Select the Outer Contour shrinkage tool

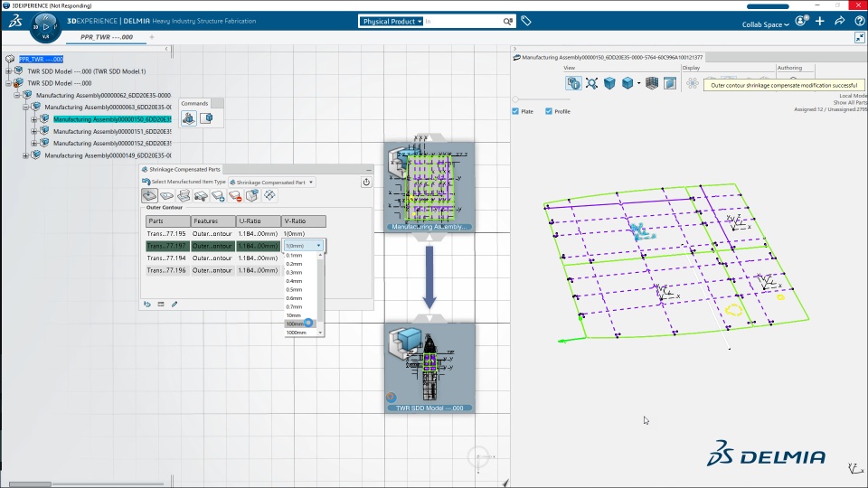tap(149, 195)
